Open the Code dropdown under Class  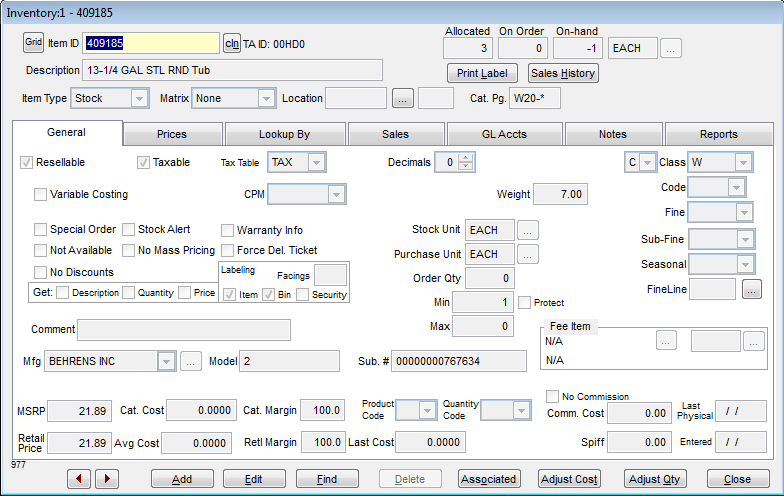pyautogui.click(x=736, y=188)
